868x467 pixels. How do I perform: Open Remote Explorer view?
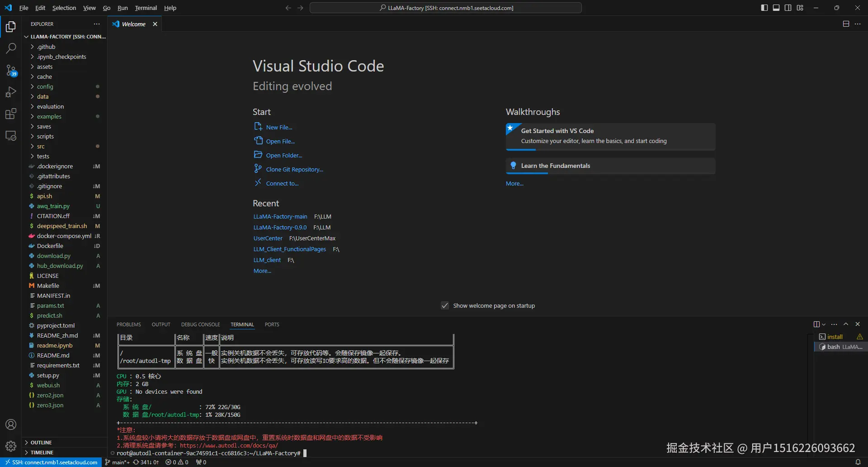coord(11,135)
